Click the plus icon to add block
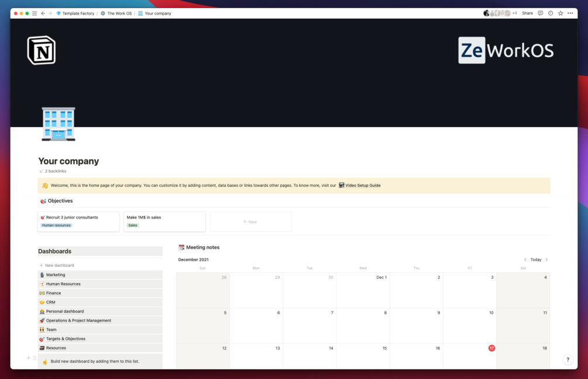Image resolution: width=588 pixels, height=379 pixels. 29,358
